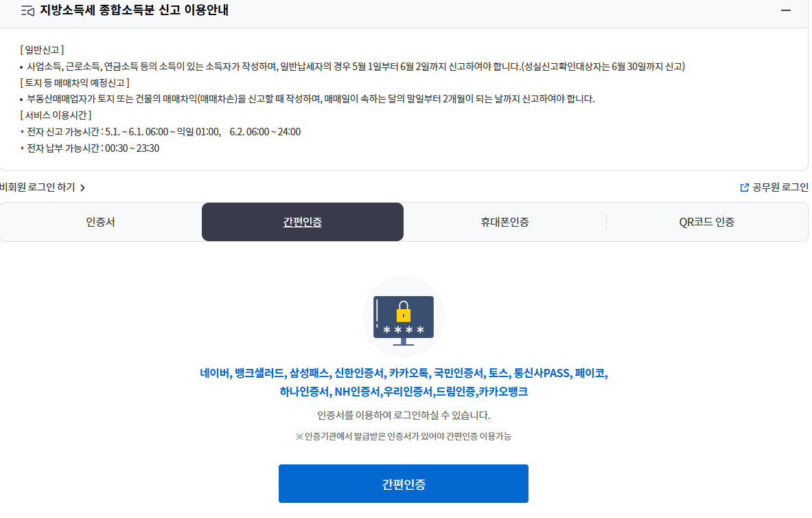Collapse the 이용안내 panel with minus icon
The height and width of the screenshot is (518, 812).
[x=785, y=10]
